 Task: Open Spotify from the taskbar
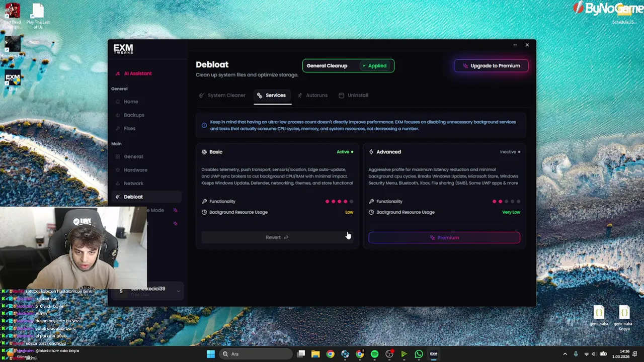374,354
